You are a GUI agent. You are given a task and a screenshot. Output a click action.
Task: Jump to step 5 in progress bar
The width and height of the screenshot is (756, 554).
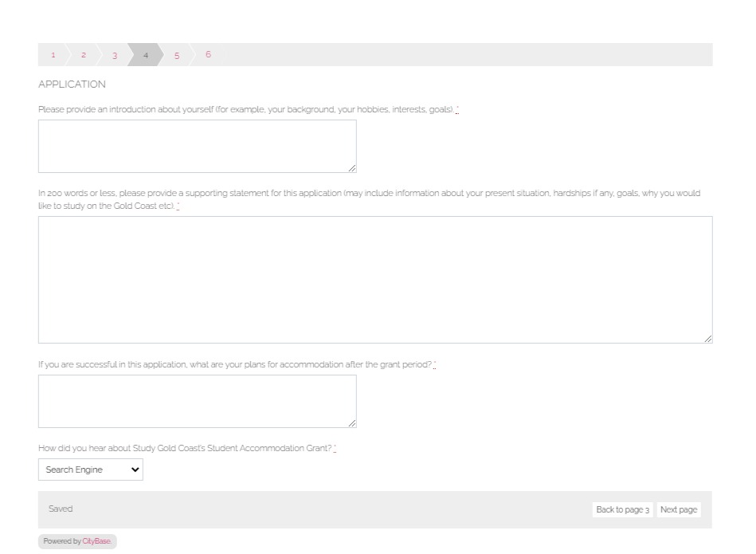(x=177, y=55)
